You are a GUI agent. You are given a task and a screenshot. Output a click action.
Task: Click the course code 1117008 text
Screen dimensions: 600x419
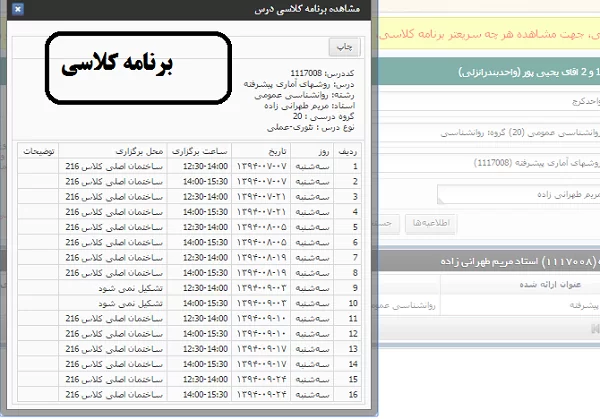coord(306,73)
